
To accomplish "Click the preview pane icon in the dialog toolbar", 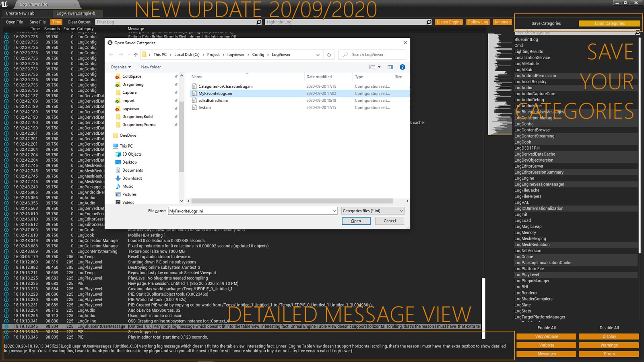I will tap(390, 67).
